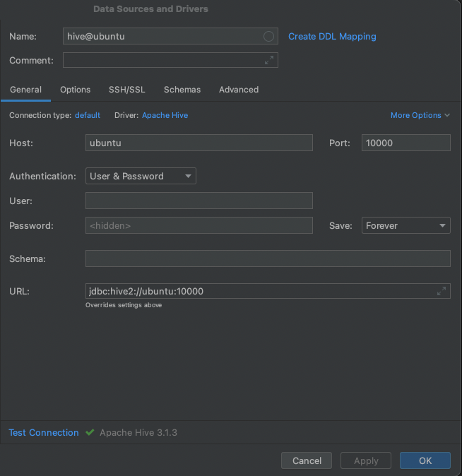Click the Apache Hive 3.1.3 status text
462x476 pixels.
click(x=138, y=433)
